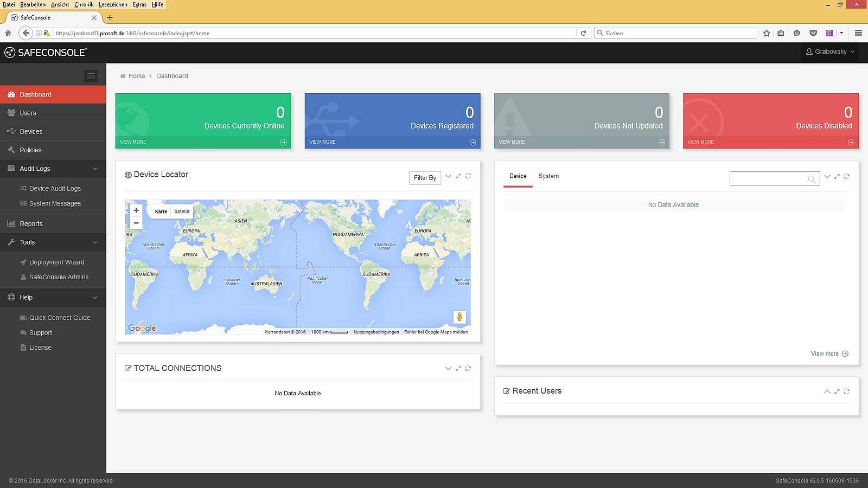Refresh the Device Locator panel
The width and height of the screenshot is (868, 488).
pyautogui.click(x=468, y=176)
